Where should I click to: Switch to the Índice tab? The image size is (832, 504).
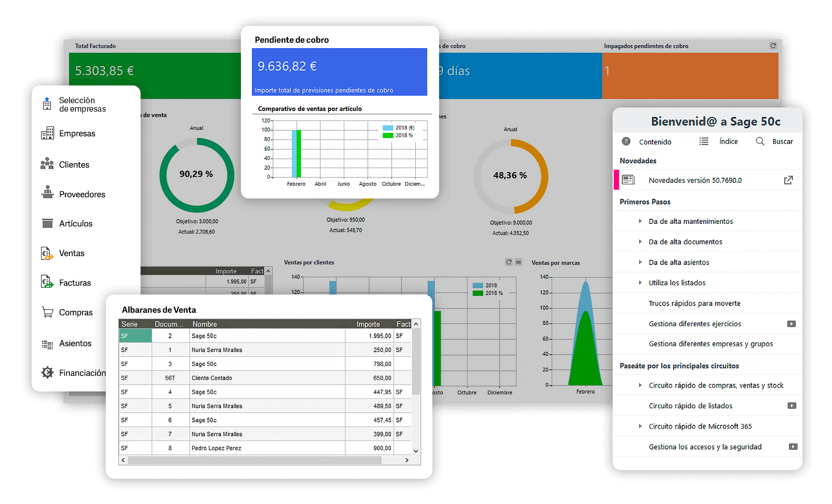coord(728,141)
